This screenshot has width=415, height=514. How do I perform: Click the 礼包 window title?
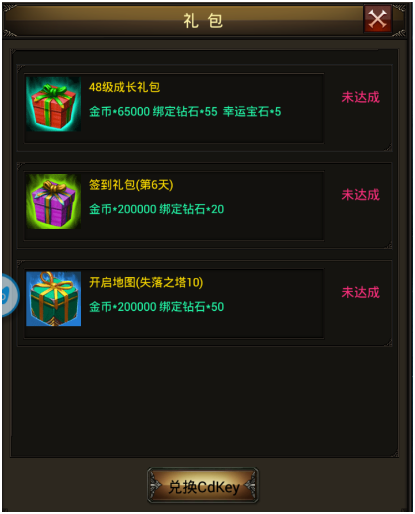[203, 21]
